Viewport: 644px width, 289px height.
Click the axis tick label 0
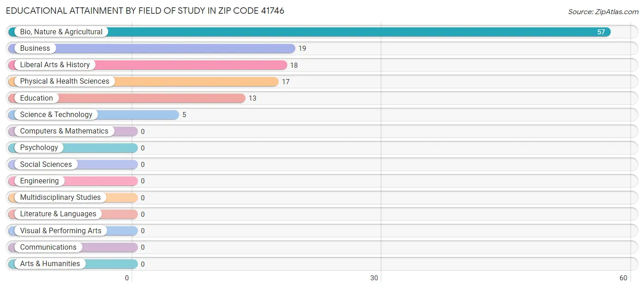point(127,278)
